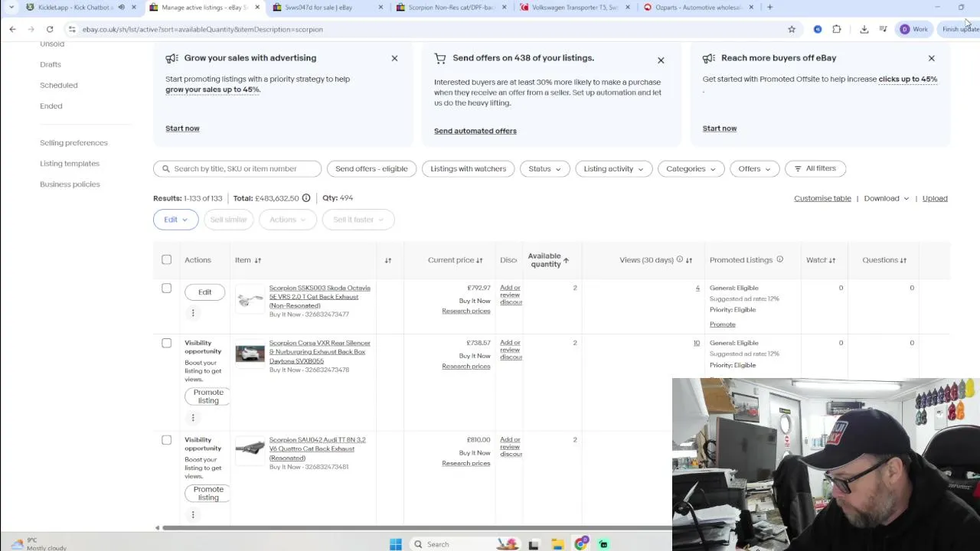Show info for Promoted Listings column
This screenshot has width=980, height=551.
tap(779, 259)
